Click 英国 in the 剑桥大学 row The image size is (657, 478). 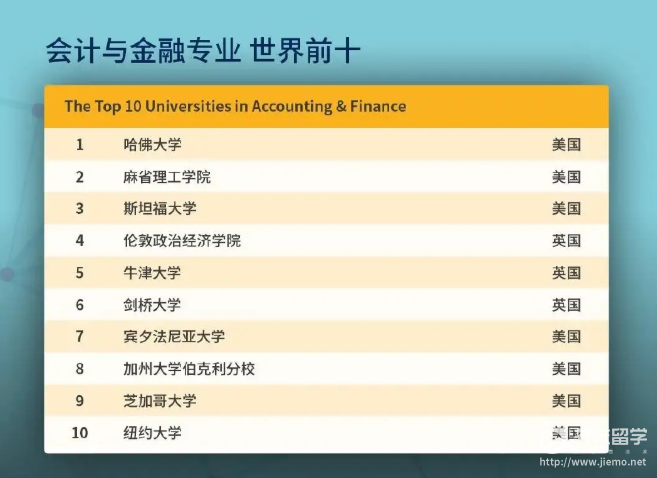(x=566, y=305)
